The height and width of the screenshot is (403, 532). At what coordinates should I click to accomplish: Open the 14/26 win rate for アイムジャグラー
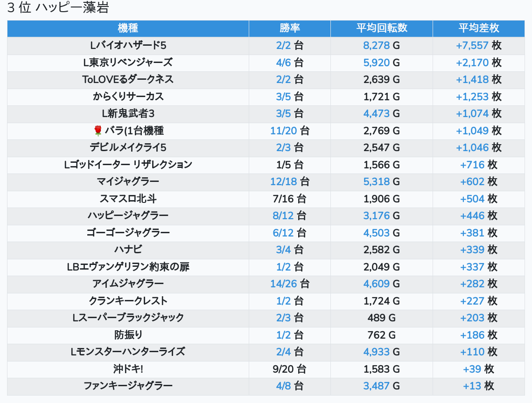pyautogui.click(x=283, y=284)
